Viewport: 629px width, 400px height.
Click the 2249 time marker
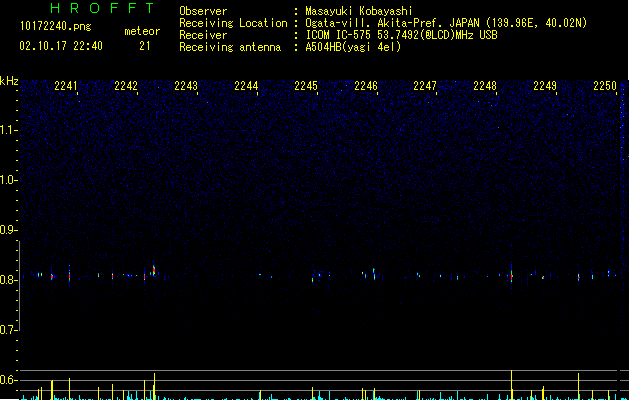pos(545,86)
